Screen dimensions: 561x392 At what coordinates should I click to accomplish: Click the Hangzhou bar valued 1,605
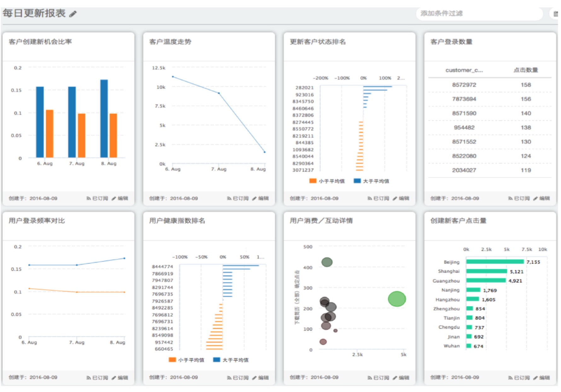pyautogui.click(x=473, y=299)
